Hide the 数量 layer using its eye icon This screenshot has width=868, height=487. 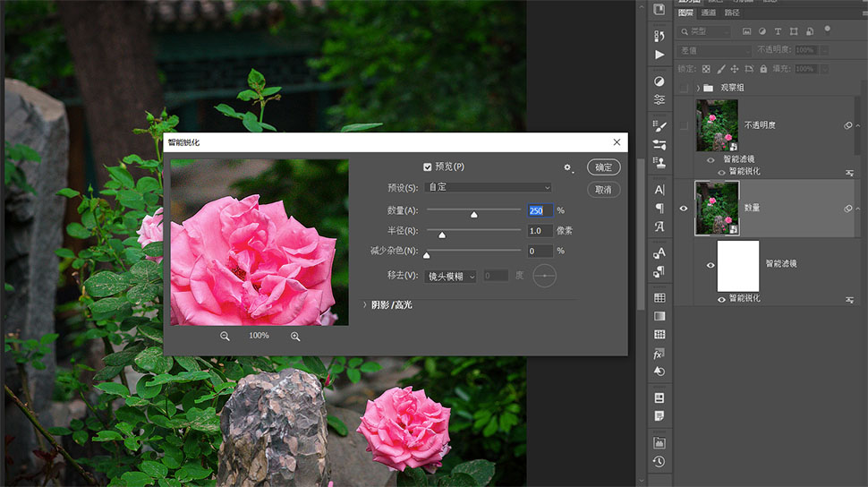click(685, 208)
